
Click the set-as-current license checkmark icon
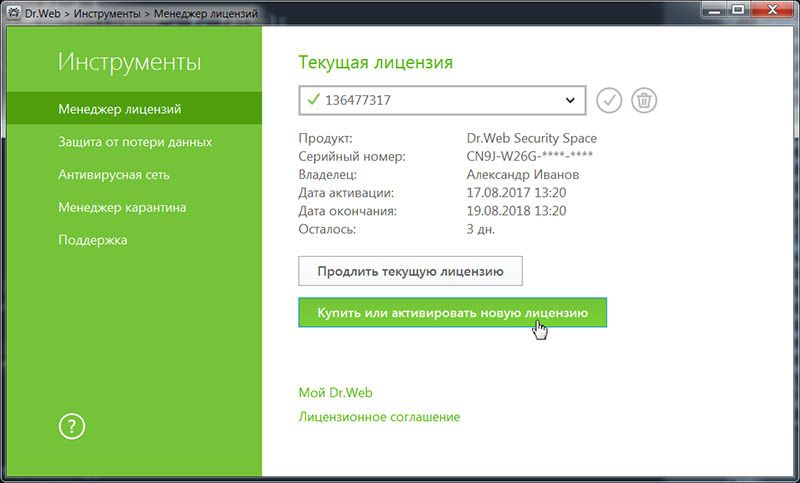609,100
